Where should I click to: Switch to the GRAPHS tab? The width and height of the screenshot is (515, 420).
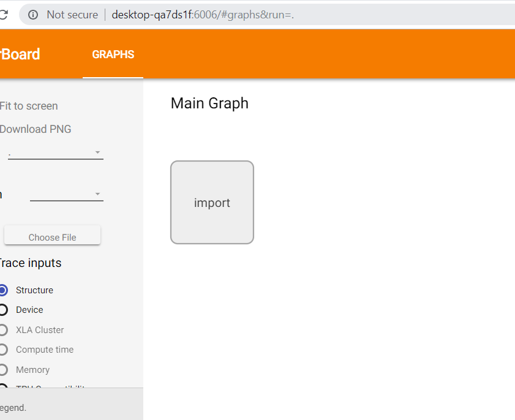pyautogui.click(x=113, y=54)
